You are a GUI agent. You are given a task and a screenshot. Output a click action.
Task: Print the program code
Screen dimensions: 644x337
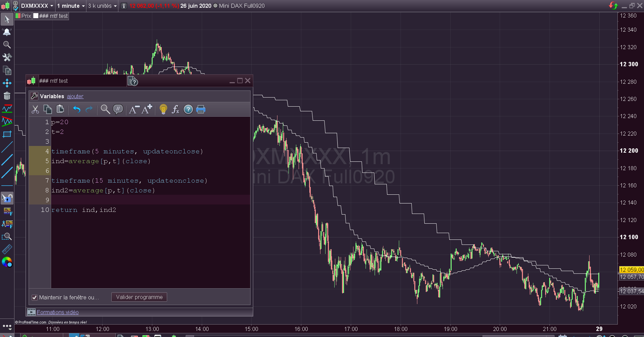tap(201, 109)
